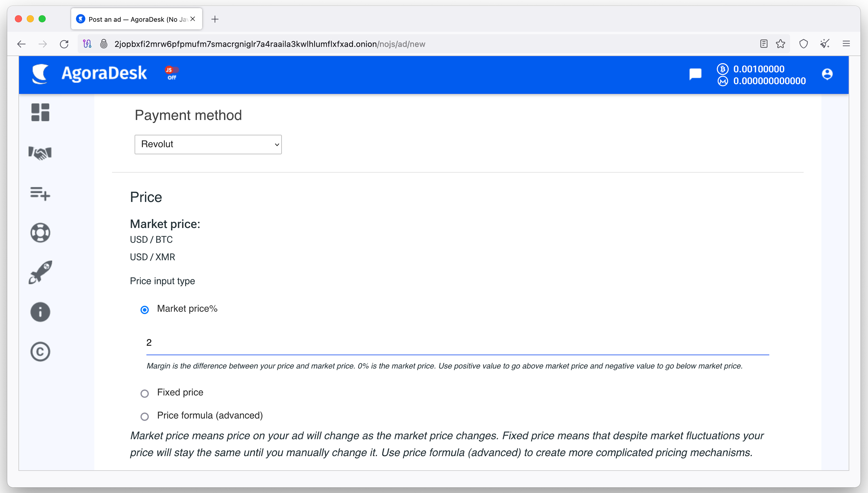868x493 pixels.
Task: Select the Market price% radio button
Action: click(145, 309)
